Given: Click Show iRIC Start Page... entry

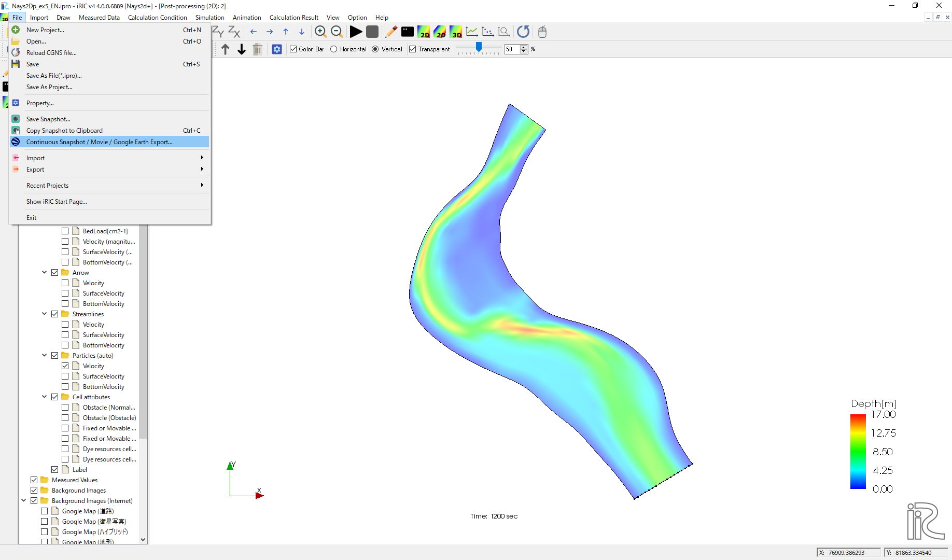Looking at the screenshot, I should click(109, 202).
